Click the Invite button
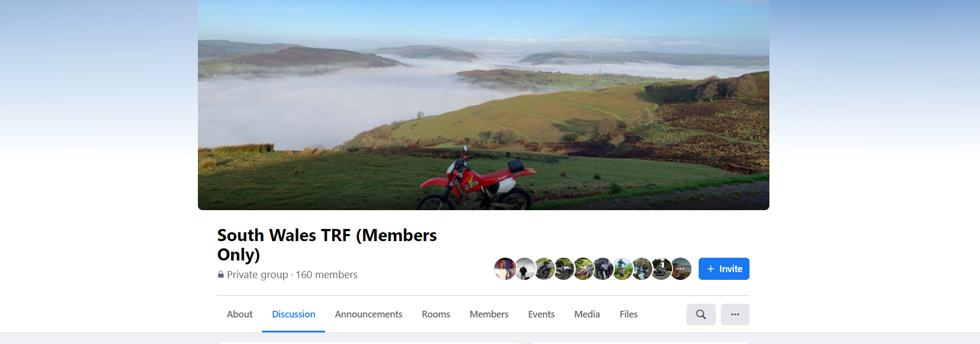Viewport: 980px width, 344px height. [x=724, y=269]
